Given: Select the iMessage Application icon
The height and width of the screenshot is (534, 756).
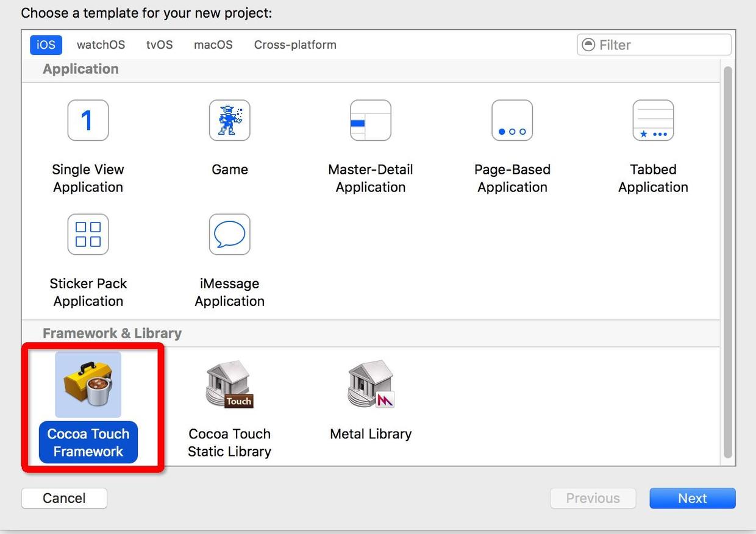Looking at the screenshot, I should 229,234.
